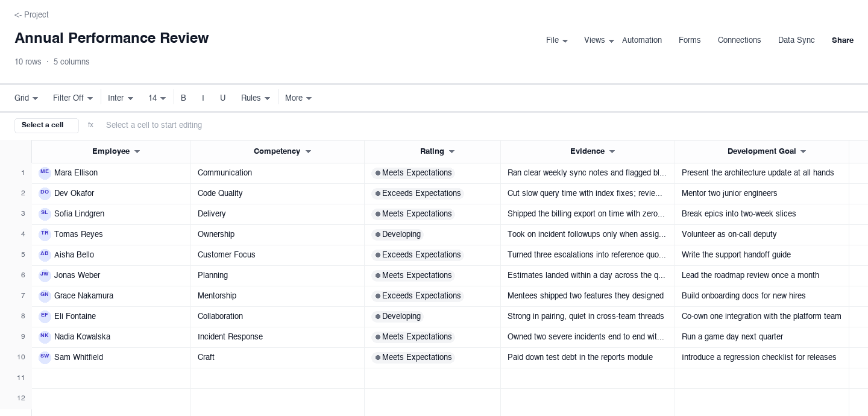Click Aisha Bello's AB avatar icon
The width and height of the screenshot is (868, 416).
[45, 255]
